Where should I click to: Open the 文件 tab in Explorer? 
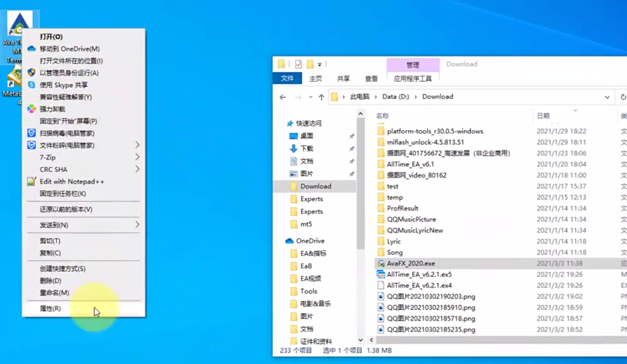tap(287, 78)
